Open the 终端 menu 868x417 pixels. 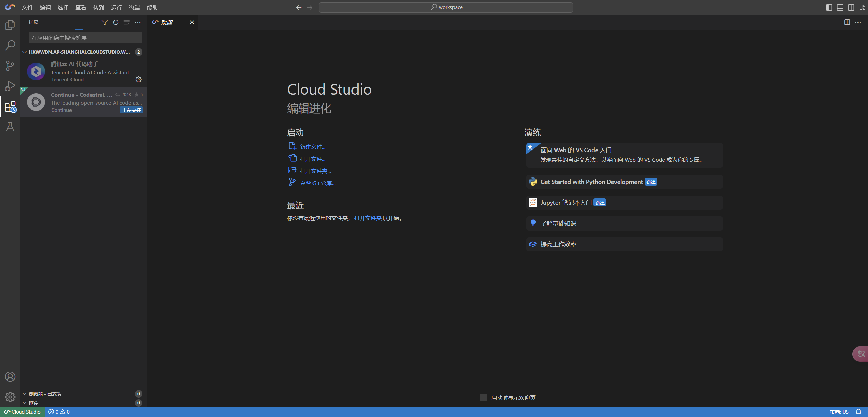coord(134,7)
